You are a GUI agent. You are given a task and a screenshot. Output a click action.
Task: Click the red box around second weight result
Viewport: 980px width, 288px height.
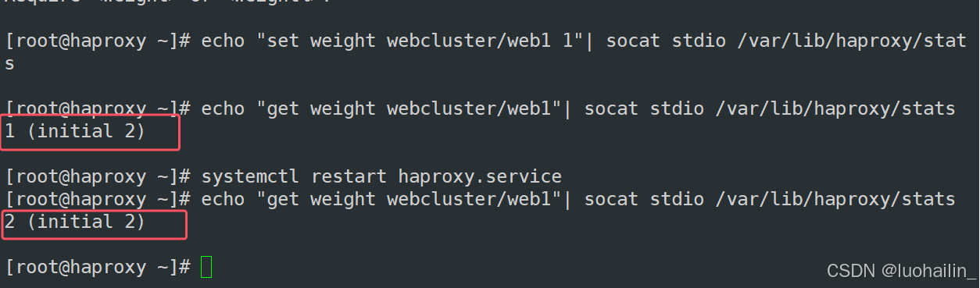[x=95, y=224]
